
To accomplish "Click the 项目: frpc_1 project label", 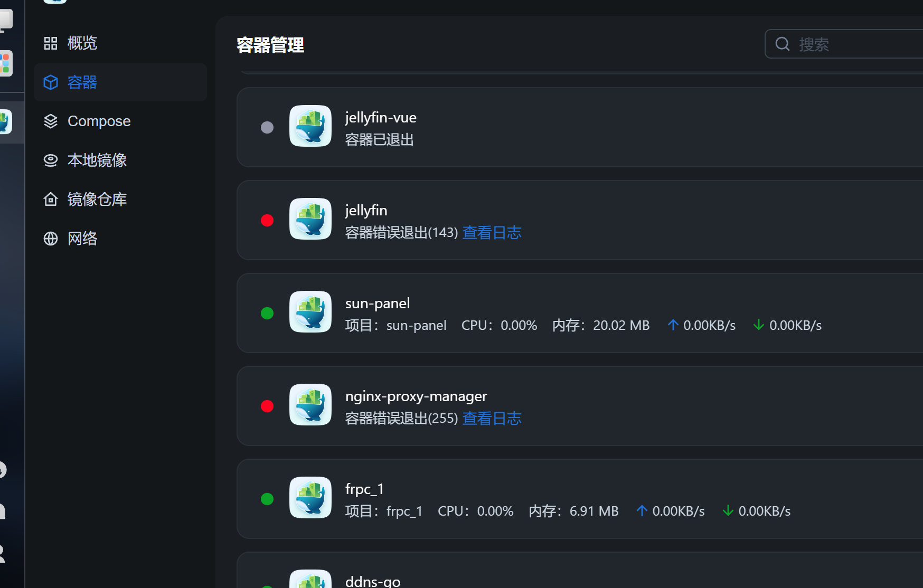I will [384, 511].
